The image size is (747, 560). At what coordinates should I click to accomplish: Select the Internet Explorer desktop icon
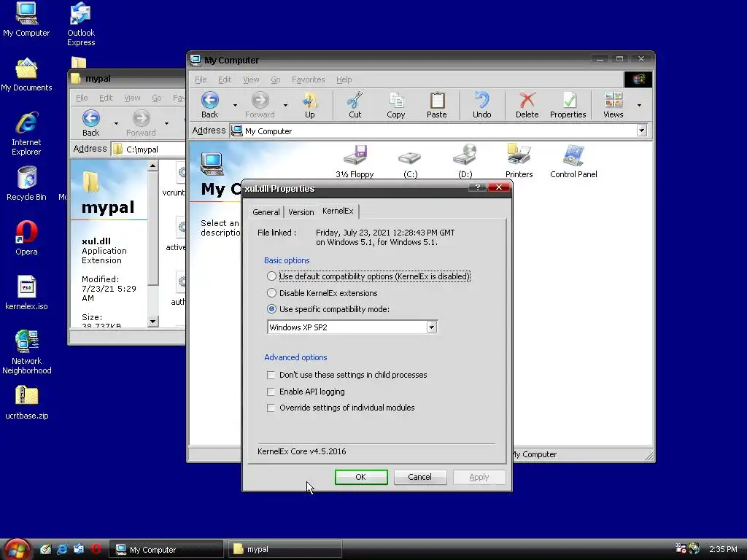[26, 133]
